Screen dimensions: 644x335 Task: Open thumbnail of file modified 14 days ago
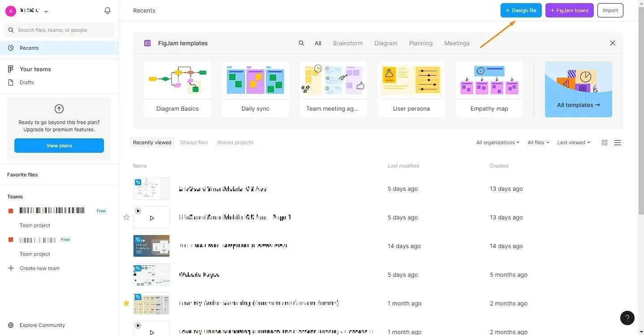pyautogui.click(x=151, y=246)
